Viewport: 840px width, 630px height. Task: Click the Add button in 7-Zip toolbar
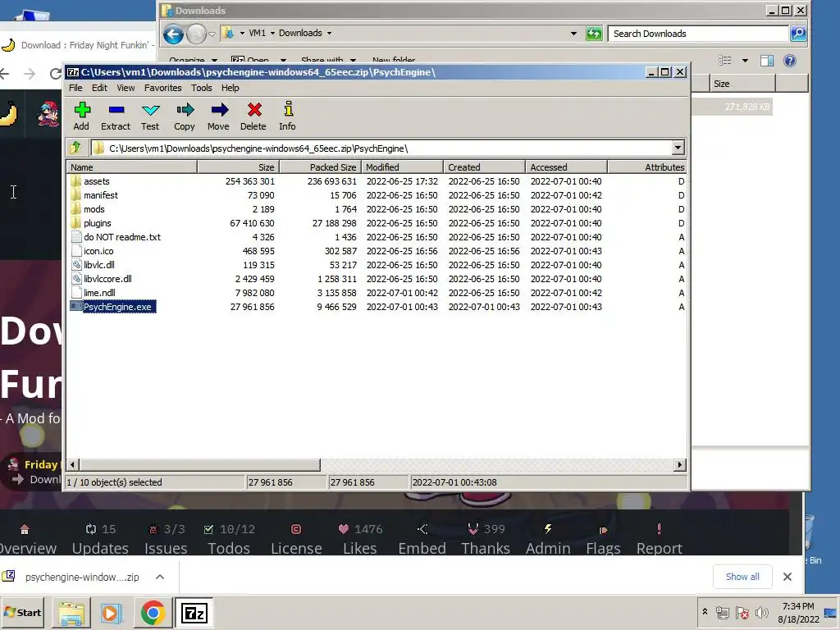tap(81, 116)
